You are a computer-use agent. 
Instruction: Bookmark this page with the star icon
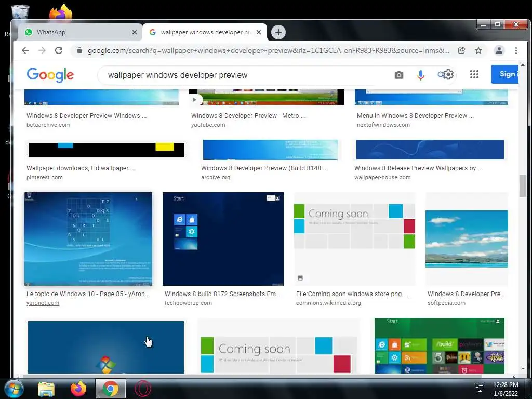tap(478, 50)
